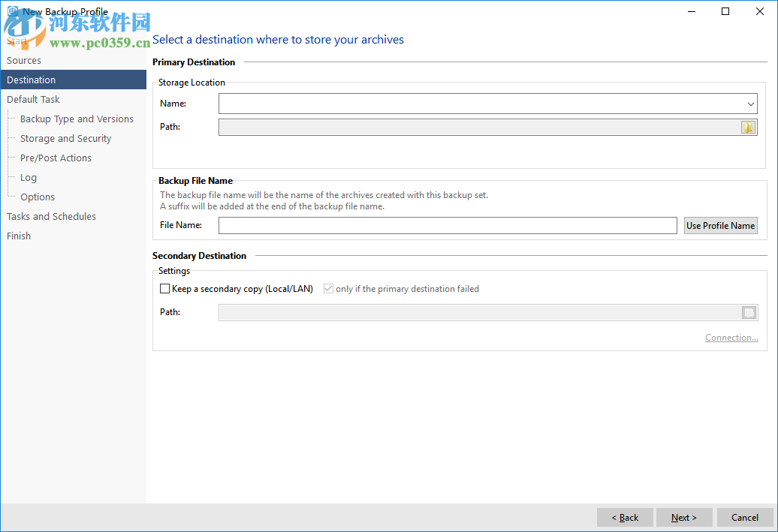Screen dimensions: 778x532
Task: Open Pre/Post Actions settings
Action: [x=56, y=158]
